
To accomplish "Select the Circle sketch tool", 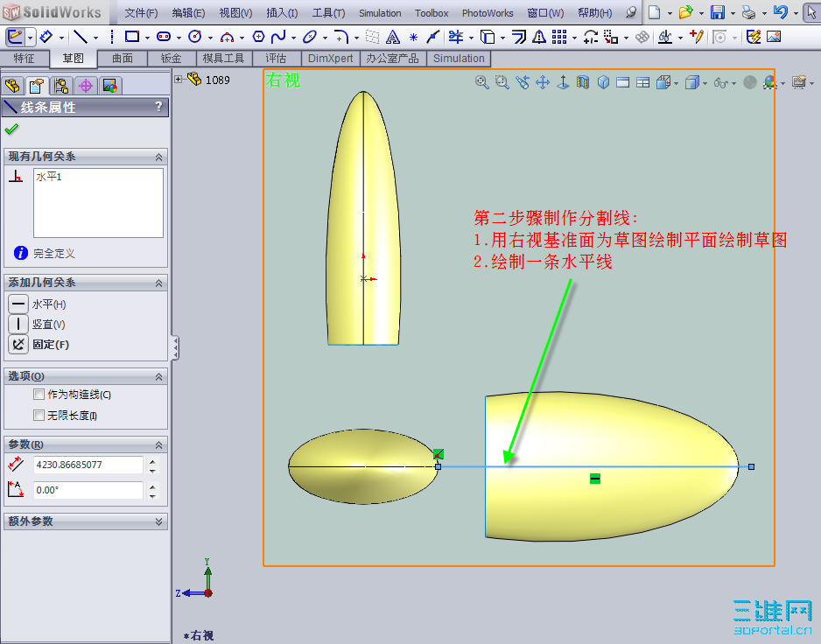I will [x=195, y=37].
